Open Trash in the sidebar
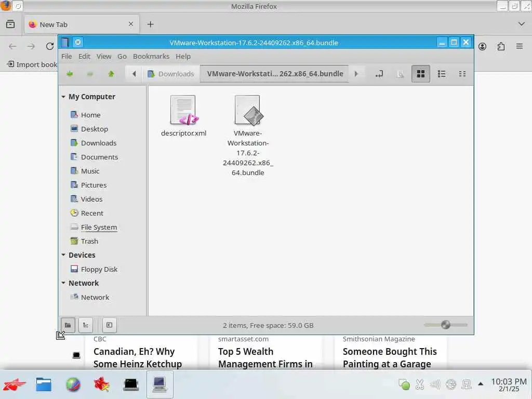532x399 pixels. (89, 241)
